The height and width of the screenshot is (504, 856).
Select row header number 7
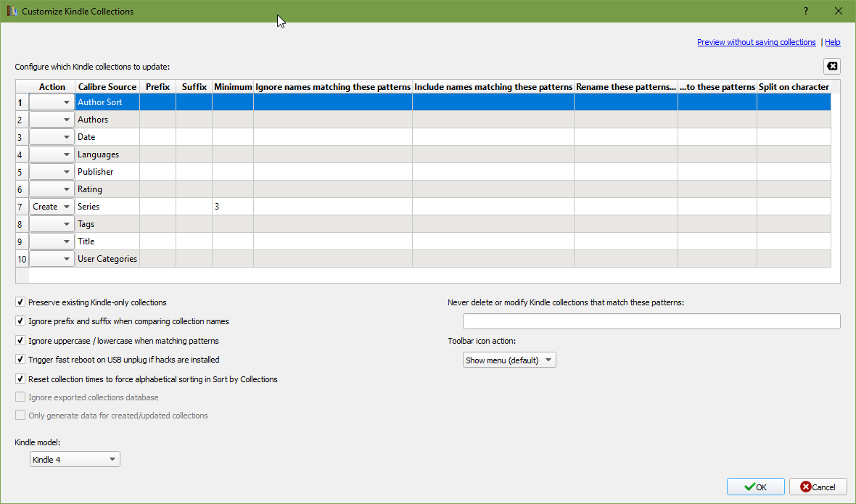point(22,207)
